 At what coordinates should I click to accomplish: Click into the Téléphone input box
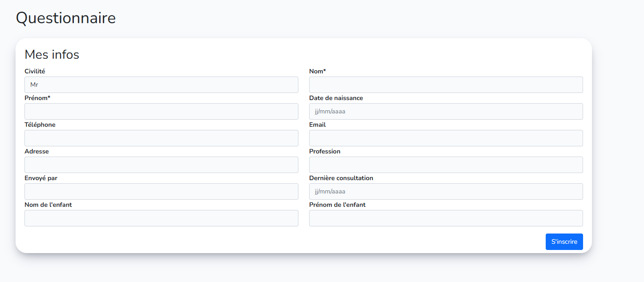[161, 138]
